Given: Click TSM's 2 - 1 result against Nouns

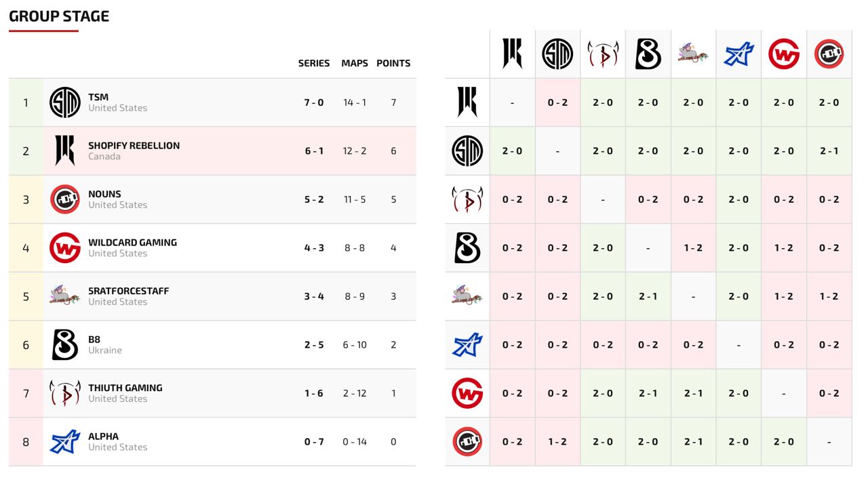Looking at the screenshot, I should (829, 151).
